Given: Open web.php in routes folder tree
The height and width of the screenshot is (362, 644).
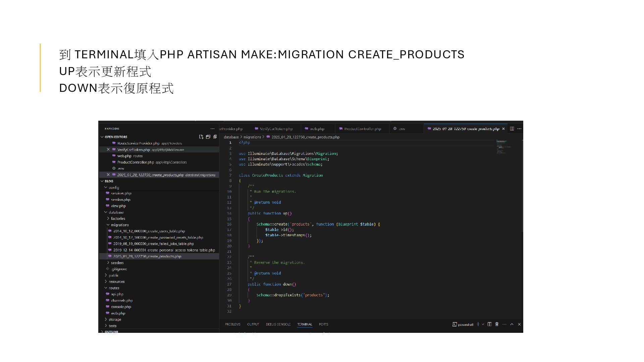Looking at the screenshot, I should pos(159,313).
